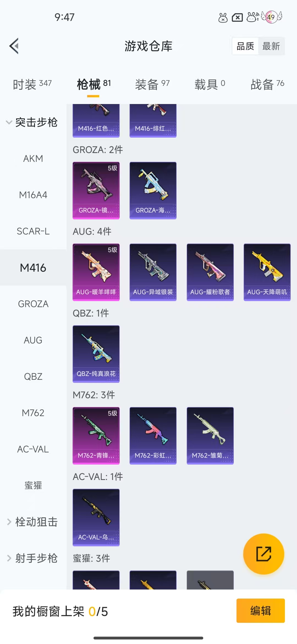297x644 pixels.
Task: Open the AUG-暖羊咩咩 skin card
Action: coord(96,272)
